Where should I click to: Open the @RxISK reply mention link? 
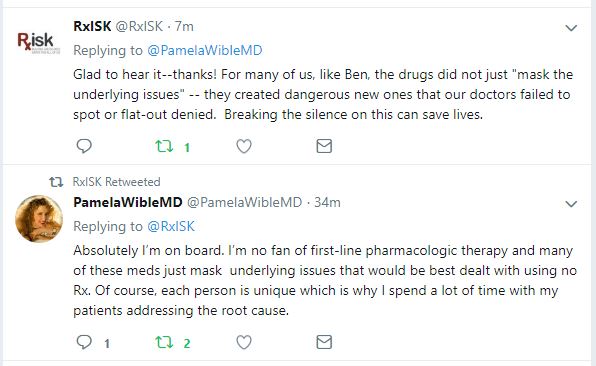click(171, 227)
